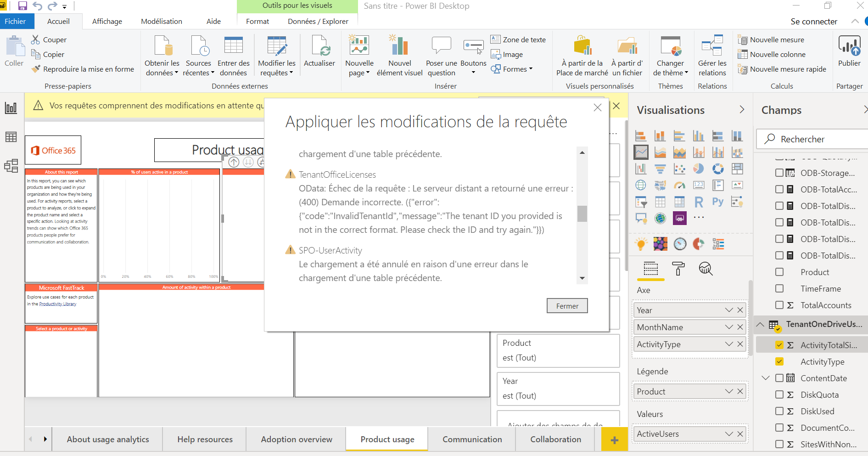Open the MonthName field dropdown arrow

[729, 327]
